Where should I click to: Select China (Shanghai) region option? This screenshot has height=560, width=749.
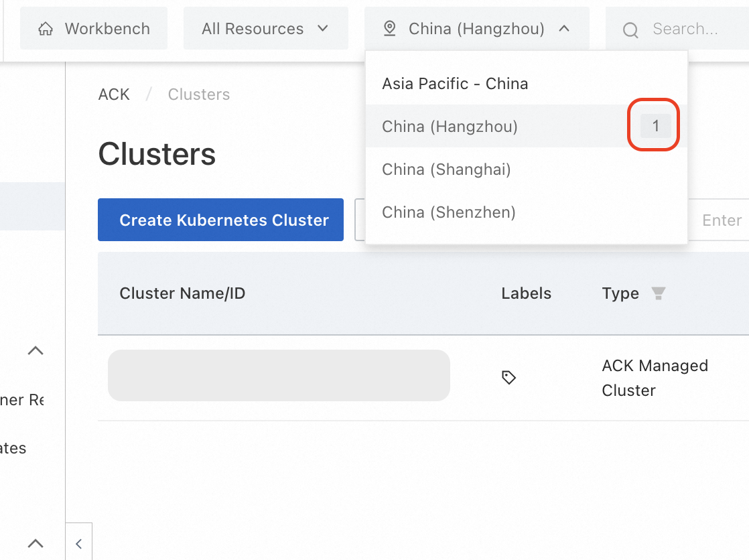pyautogui.click(x=446, y=169)
